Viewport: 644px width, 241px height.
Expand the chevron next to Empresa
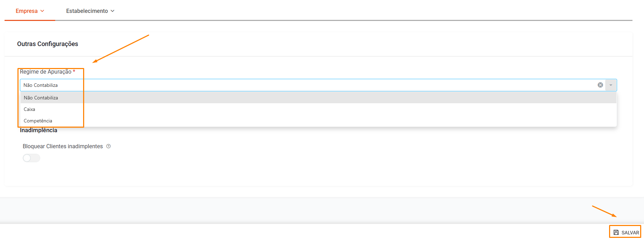[x=42, y=11]
